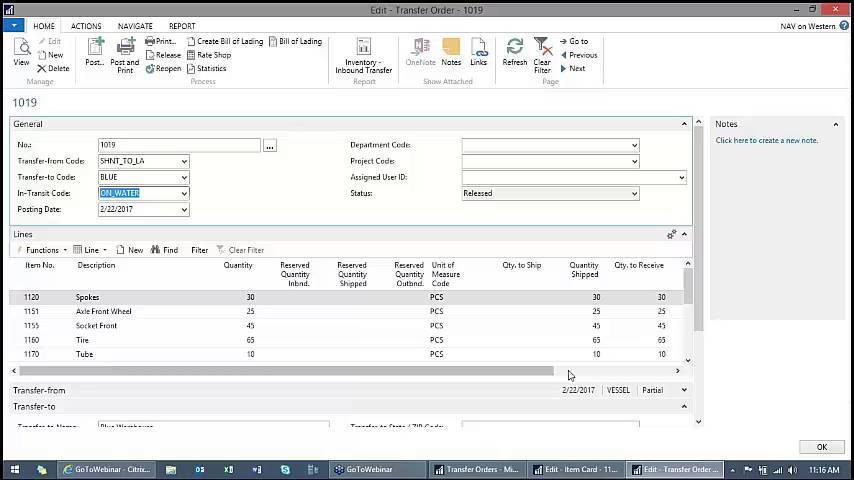
Task: Click Clear Filter in Page group
Action: tap(542, 55)
